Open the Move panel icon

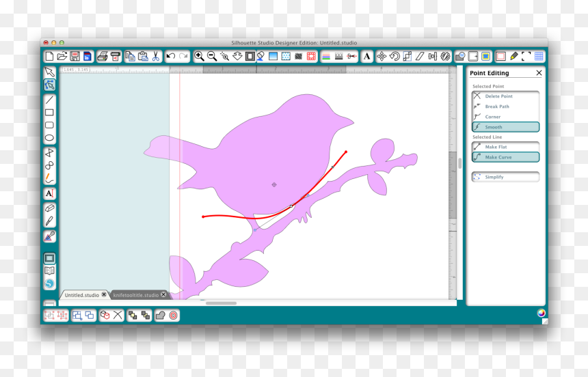point(382,57)
